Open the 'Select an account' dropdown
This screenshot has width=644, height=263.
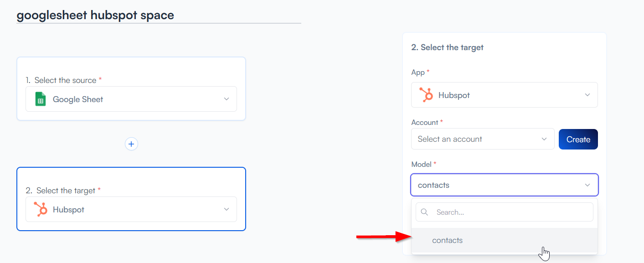(x=482, y=139)
